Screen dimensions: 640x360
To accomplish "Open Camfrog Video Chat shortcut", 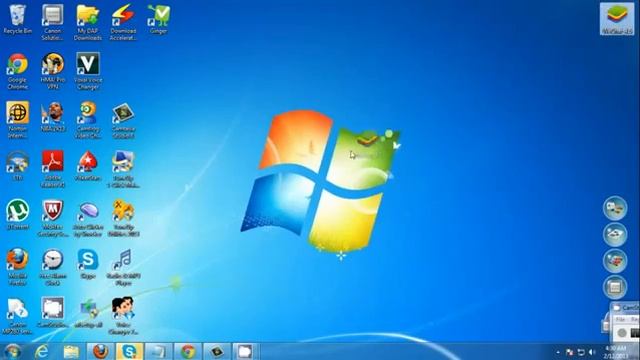I will (88, 120).
